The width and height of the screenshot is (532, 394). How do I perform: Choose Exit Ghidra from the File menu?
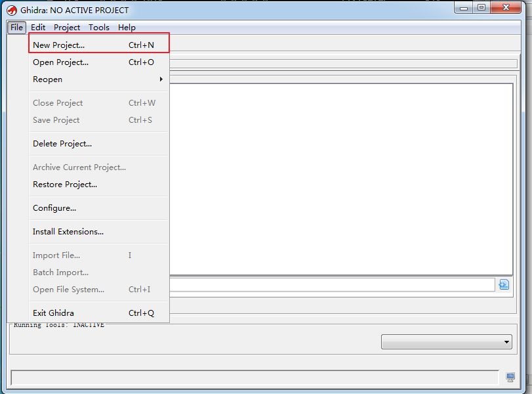point(99,313)
